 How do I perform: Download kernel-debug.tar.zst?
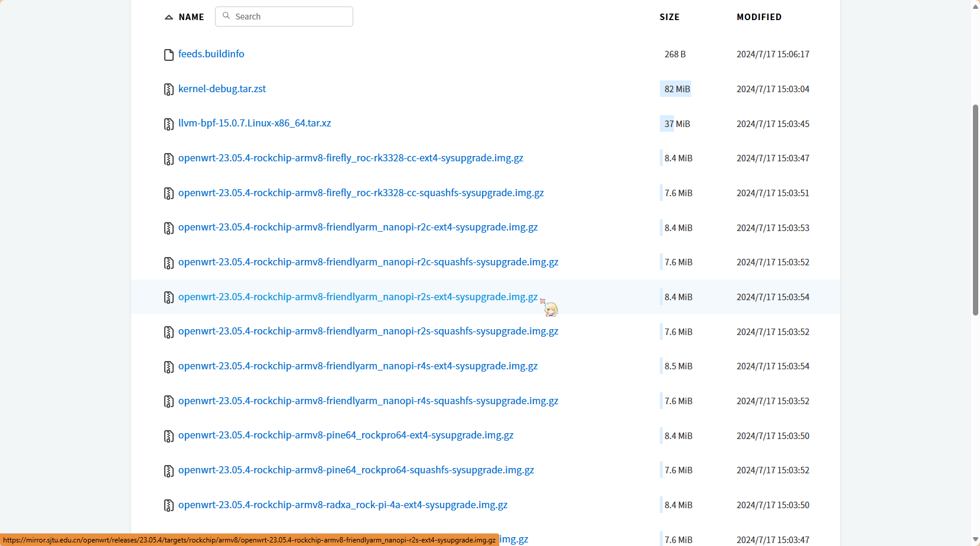[222, 89]
